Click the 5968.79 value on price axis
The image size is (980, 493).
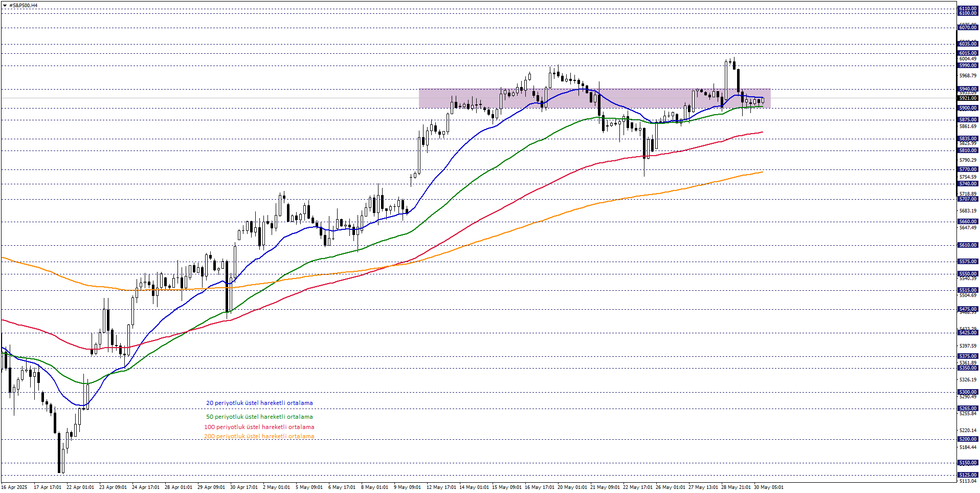(x=968, y=76)
